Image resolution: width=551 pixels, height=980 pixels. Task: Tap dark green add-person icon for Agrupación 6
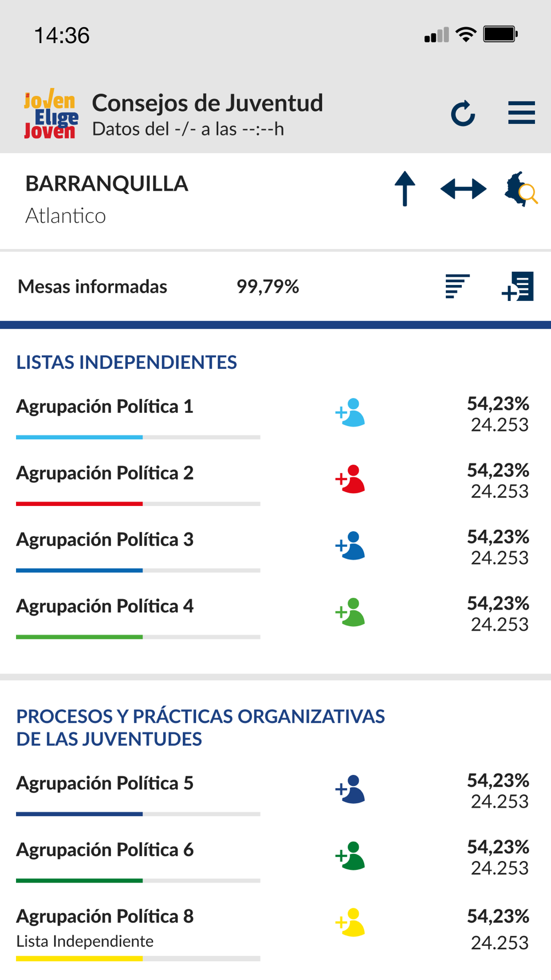pyautogui.click(x=350, y=856)
